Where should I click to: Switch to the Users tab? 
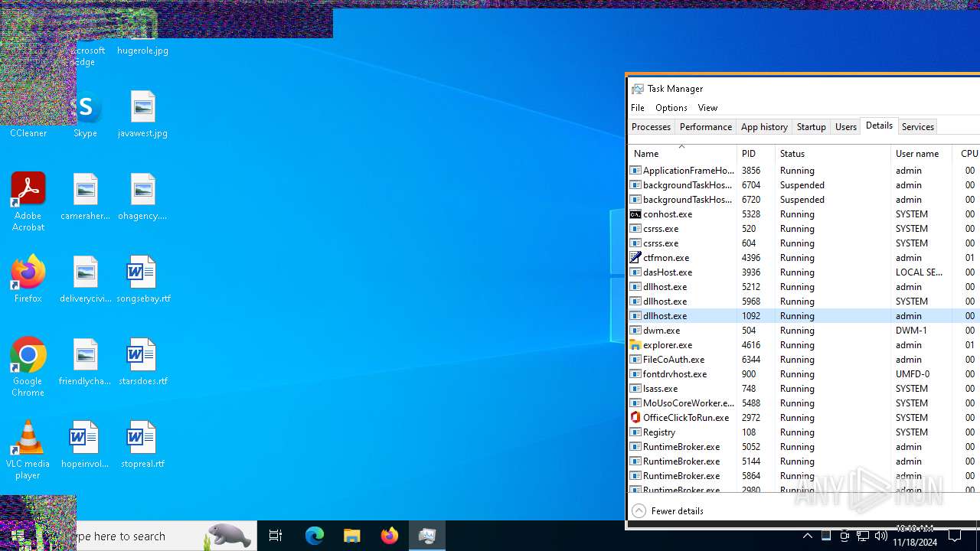pyautogui.click(x=845, y=127)
